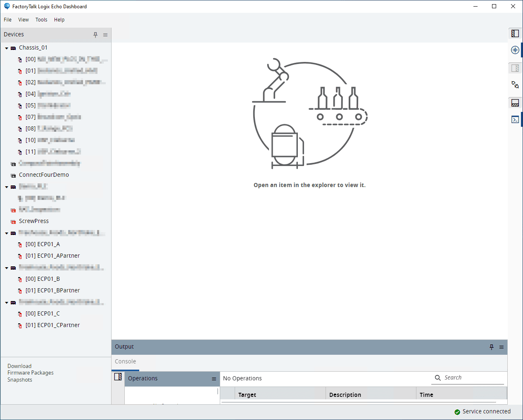Pin the Devices panel

click(95, 35)
